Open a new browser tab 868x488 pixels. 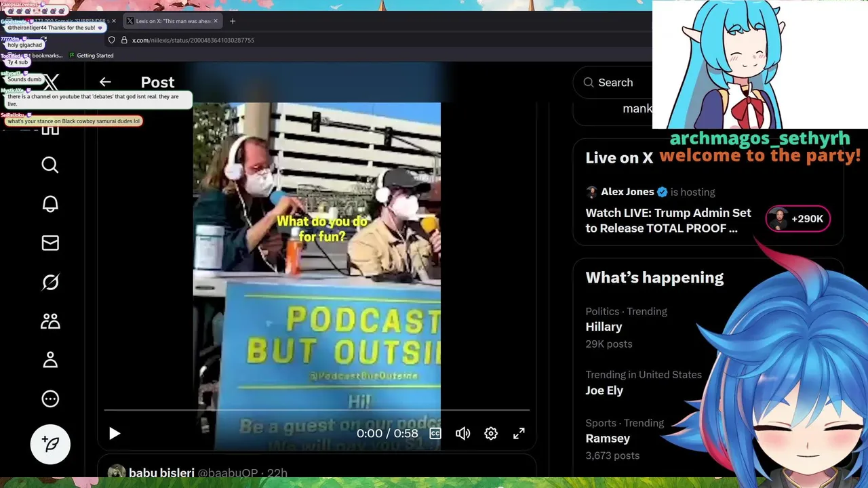[233, 21]
